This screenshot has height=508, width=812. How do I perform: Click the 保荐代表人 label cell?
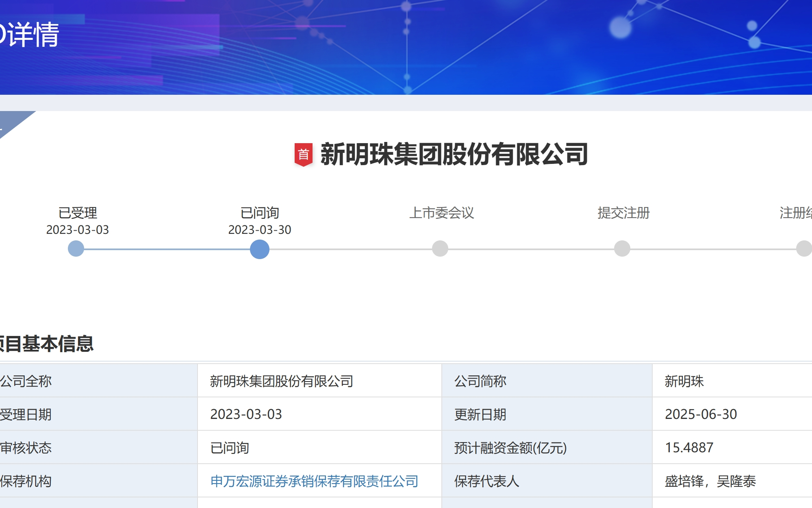(547, 481)
